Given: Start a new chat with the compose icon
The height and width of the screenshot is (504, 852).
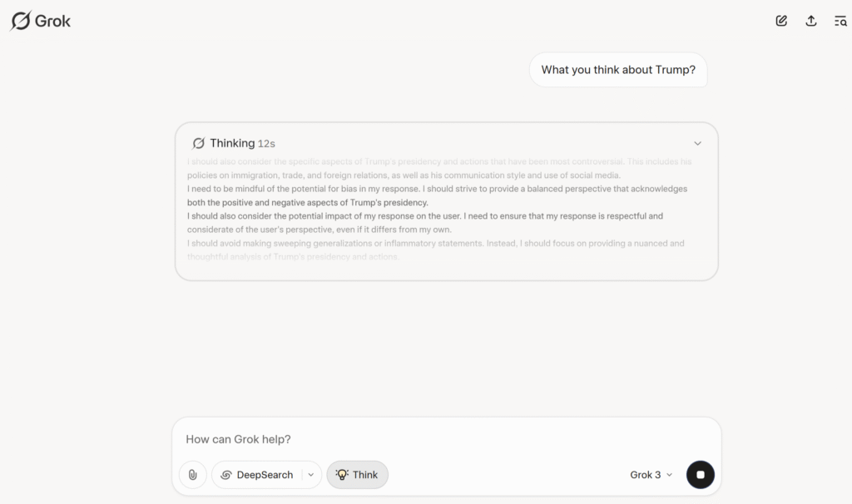Looking at the screenshot, I should (x=781, y=21).
